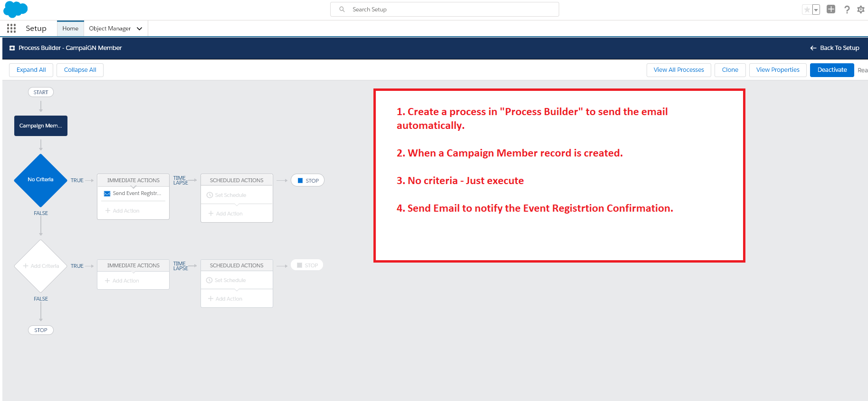
Task: Click the search magnifier icon
Action: (342, 10)
